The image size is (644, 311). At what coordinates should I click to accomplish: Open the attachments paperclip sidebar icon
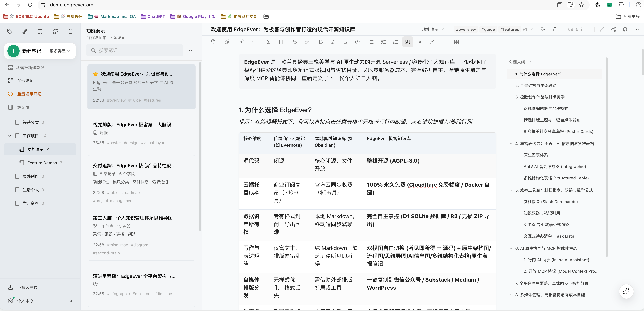25,31
